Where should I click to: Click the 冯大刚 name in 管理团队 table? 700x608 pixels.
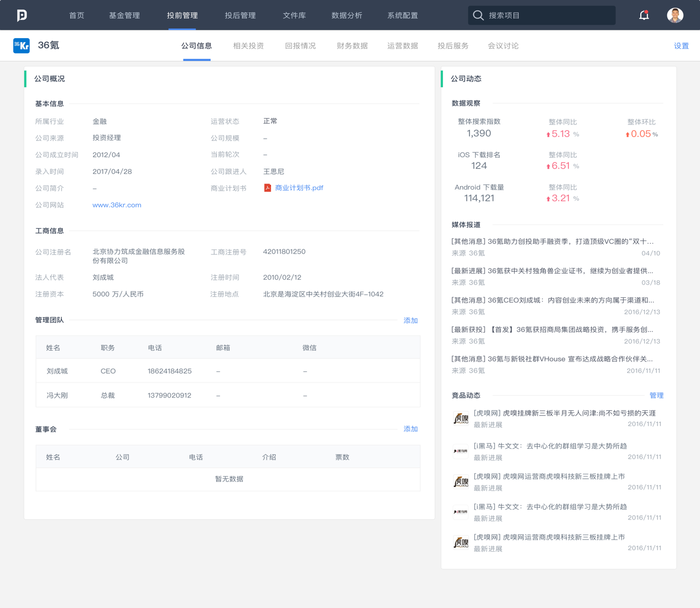(57, 396)
